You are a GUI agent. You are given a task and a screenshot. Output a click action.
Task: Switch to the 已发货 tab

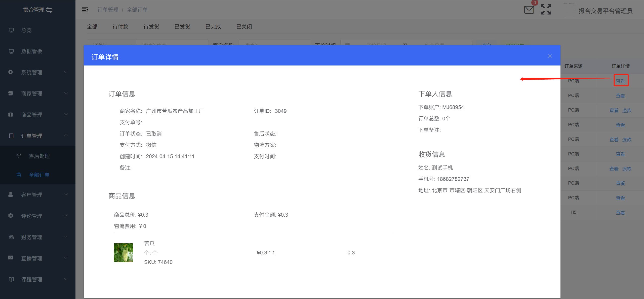point(182,27)
